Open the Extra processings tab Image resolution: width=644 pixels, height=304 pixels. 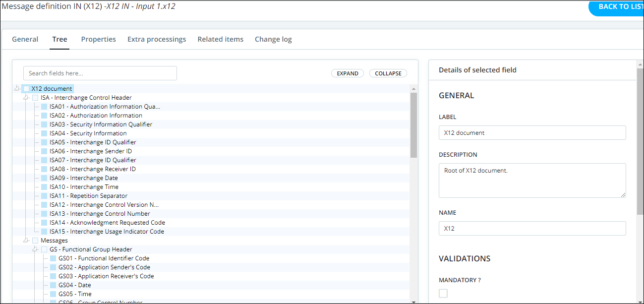coord(157,39)
